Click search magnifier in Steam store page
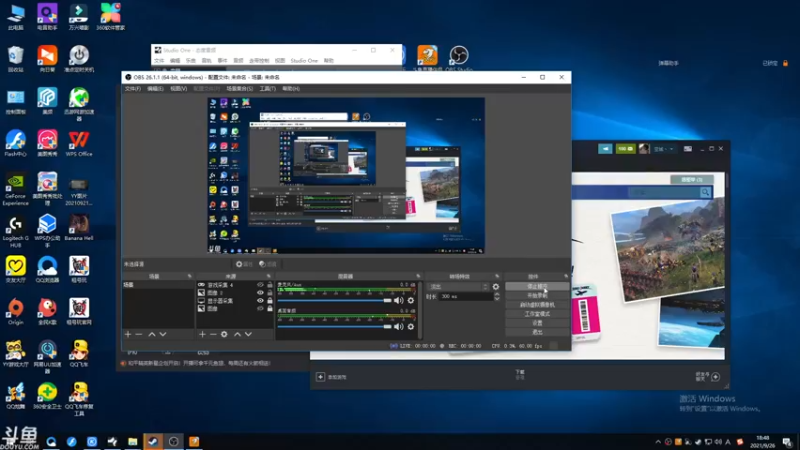Image resolution: width=800 pixels, height=450 pixels. click(x=705, y=192)
